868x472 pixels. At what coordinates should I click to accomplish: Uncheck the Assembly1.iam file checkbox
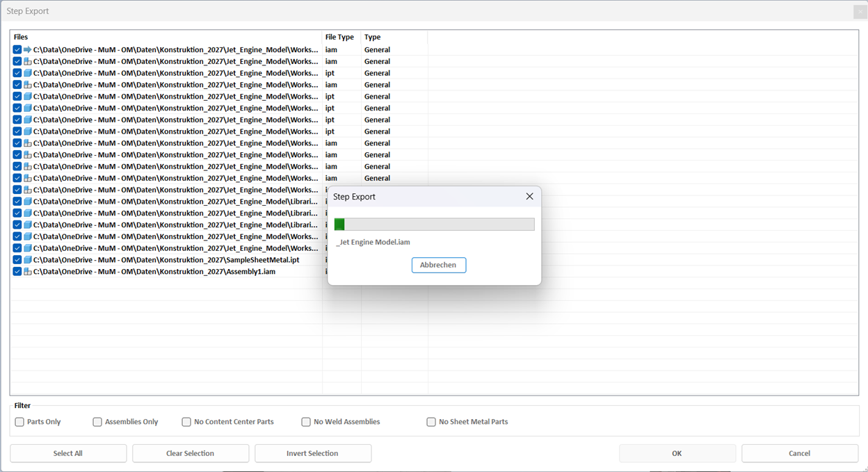click(x=17, y=272)
